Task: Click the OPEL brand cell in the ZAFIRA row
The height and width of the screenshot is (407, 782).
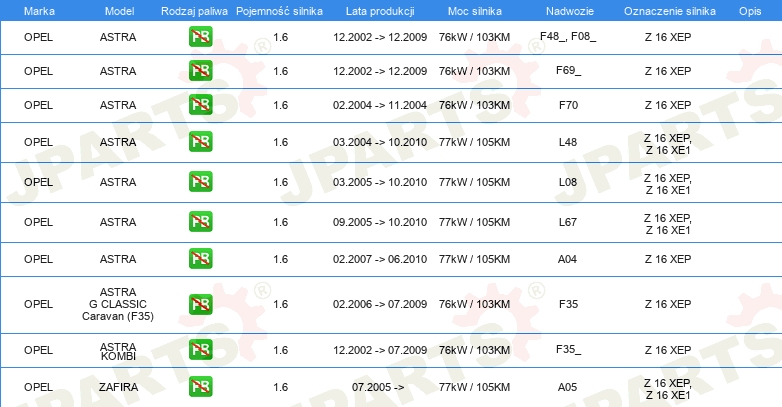Action: tap(38, 387)
